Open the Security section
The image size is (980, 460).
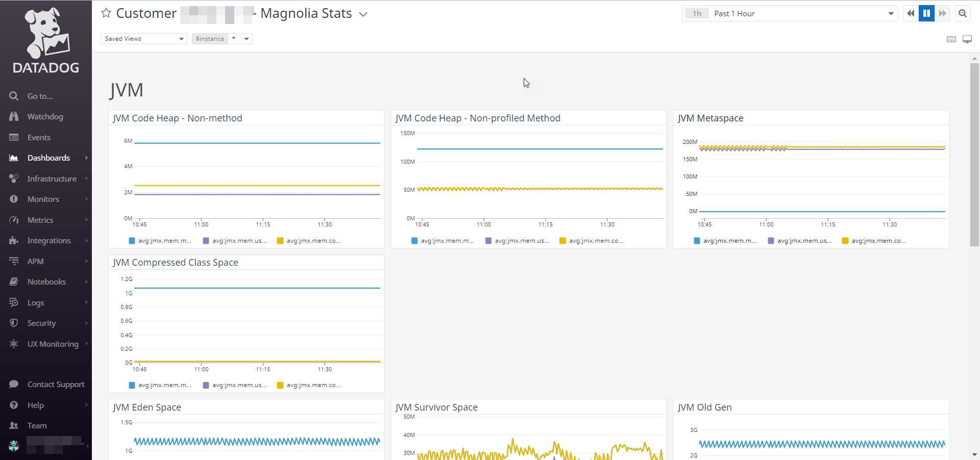click(41, 323)
